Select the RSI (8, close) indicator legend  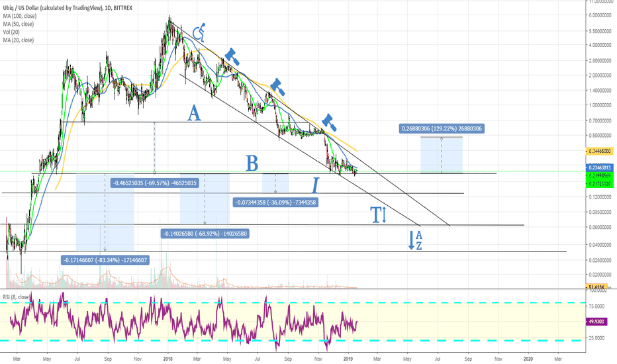point(16,297)
